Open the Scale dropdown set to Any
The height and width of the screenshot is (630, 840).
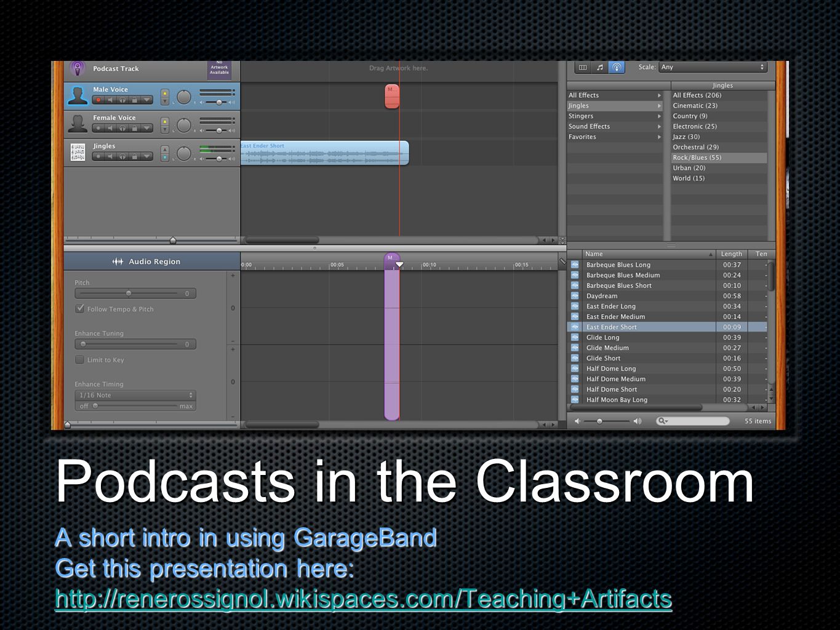(713, 68)
